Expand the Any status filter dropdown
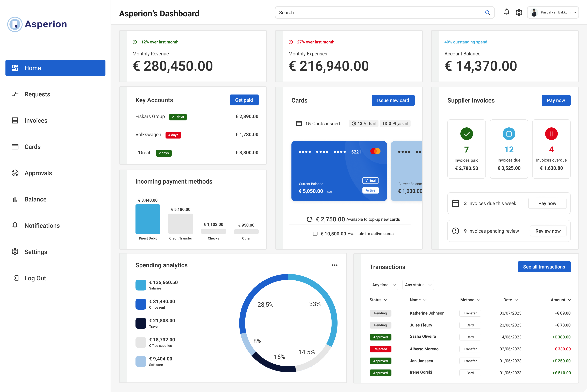587x392 pixels. 418,285
